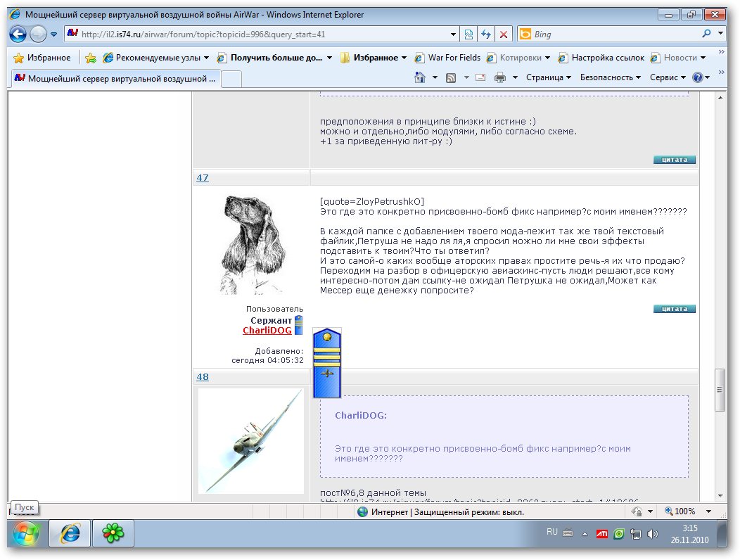Click the status bar security lock icon
The image size is (740, 560).
point(637,511)
